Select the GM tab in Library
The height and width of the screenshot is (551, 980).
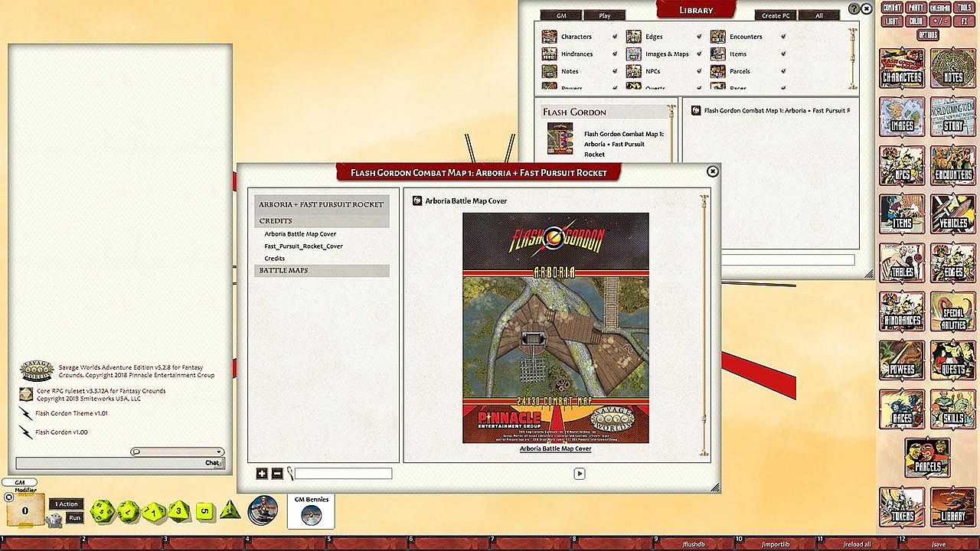(x=561, y=15)
